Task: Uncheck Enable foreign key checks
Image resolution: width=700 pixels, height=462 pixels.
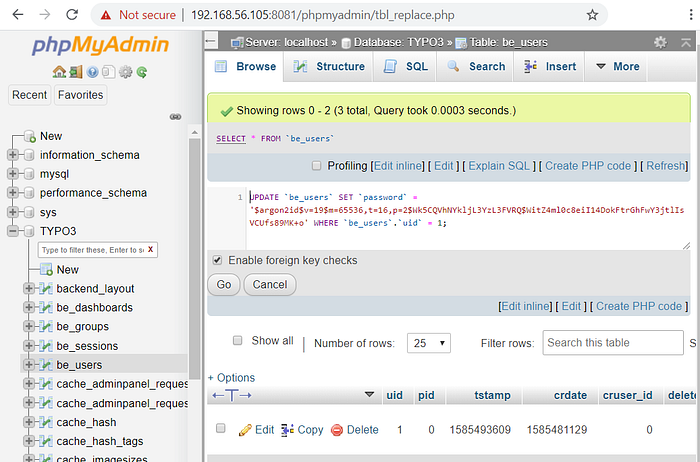Action: (x=217, y=260)
